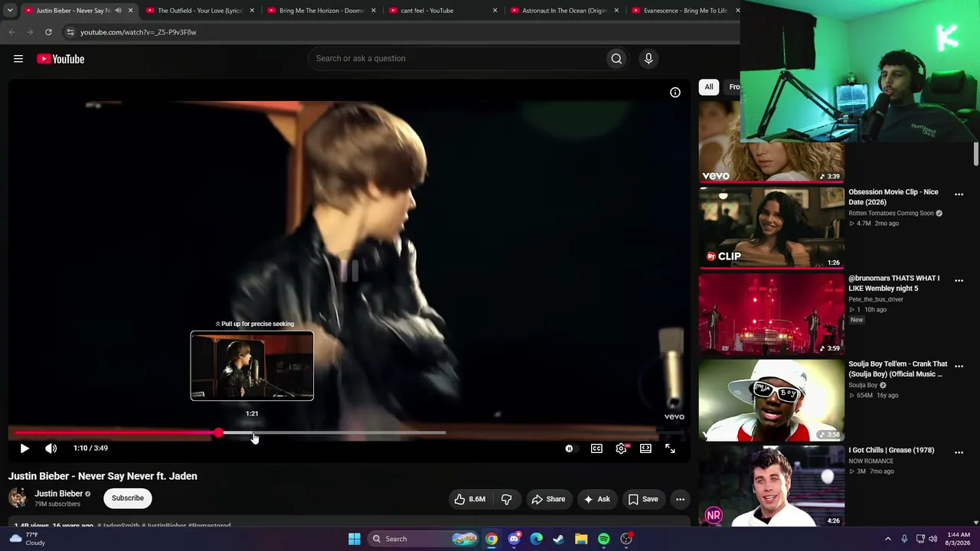Click the Ask button under the video

[x=596, y=499]
